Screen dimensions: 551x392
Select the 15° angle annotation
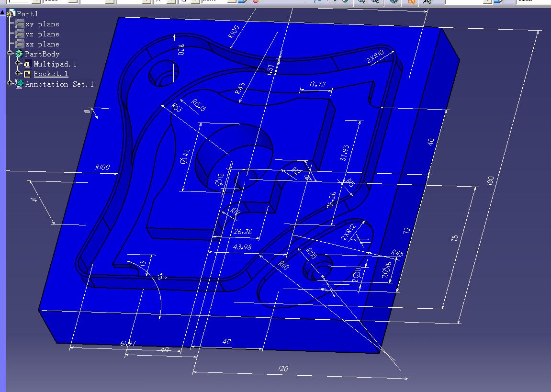[161, 277]
